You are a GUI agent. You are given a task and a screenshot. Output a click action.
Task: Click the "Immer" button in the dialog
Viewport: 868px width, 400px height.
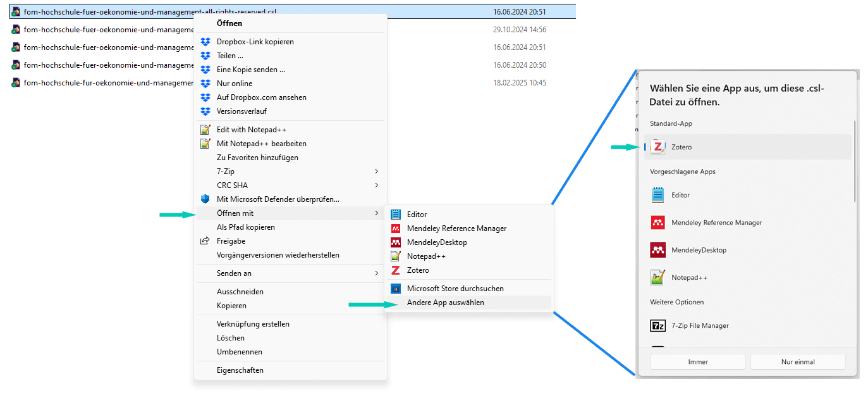tap(698, 362)
